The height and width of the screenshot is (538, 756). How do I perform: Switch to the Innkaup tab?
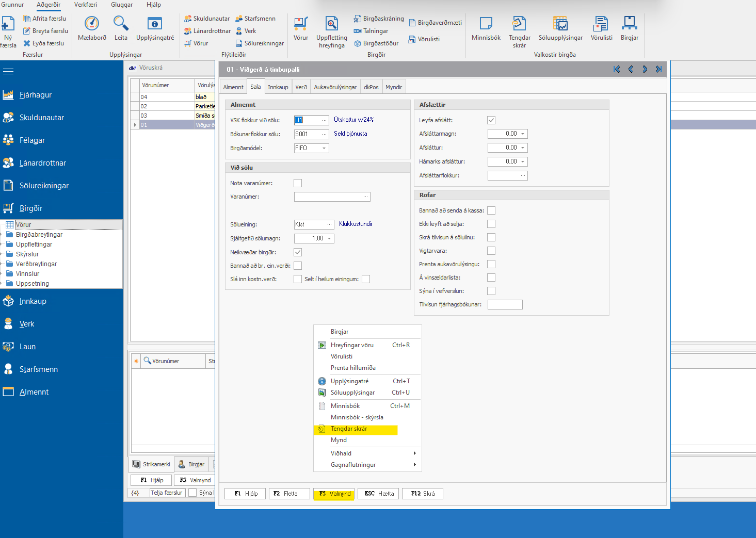[x=278, y=87]
